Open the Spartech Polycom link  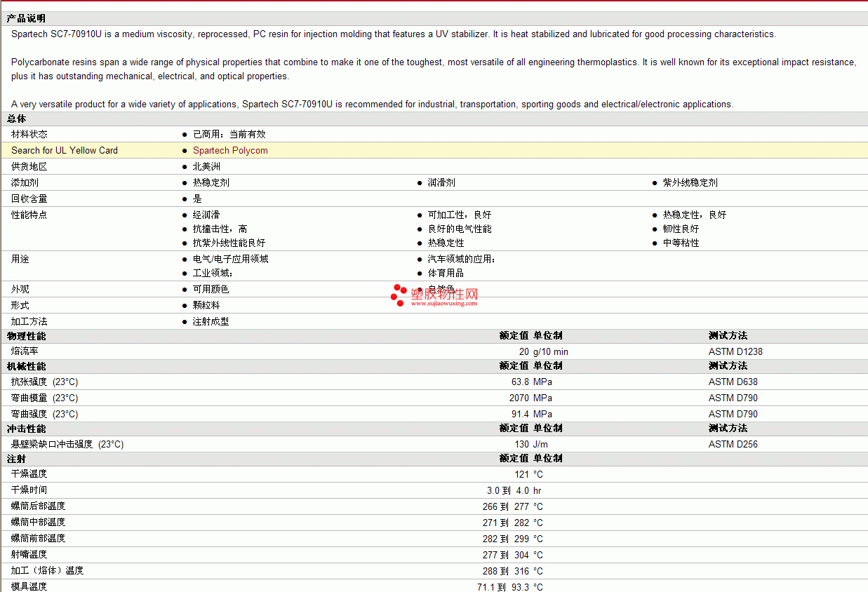tap(230, 150)
